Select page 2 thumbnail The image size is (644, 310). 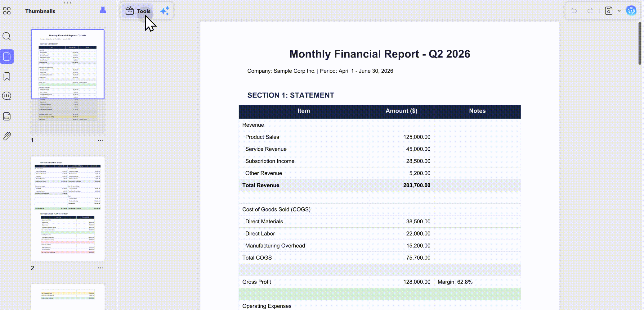click(x=68, y=209)
